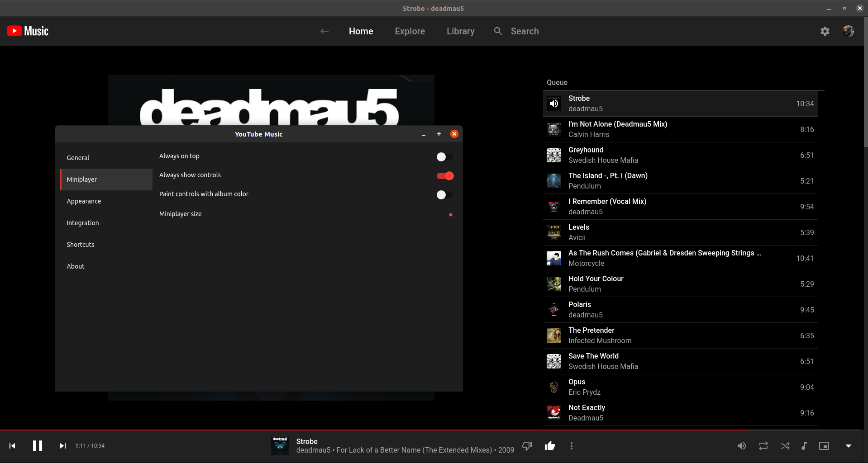This screenshot has width=868, height=463.
Task: Open General settings section
Action: click(106, 158)
